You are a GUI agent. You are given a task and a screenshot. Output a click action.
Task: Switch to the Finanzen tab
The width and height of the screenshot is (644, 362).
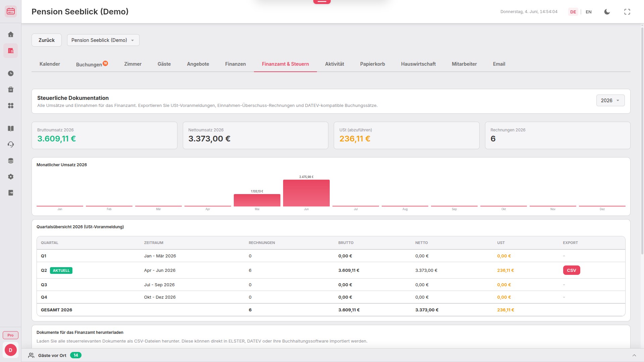pyautogui.click(x=235, y=64)
